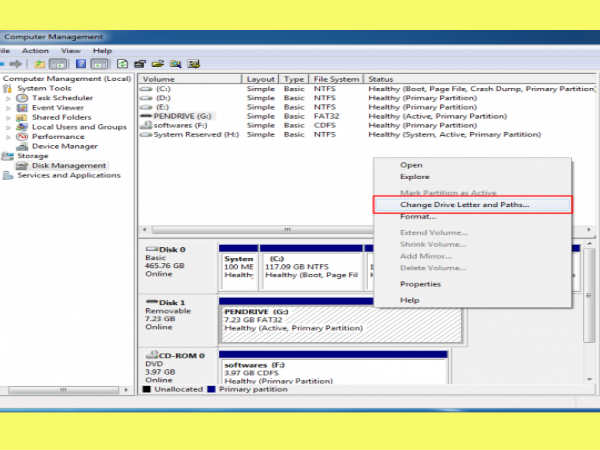Click the volume list scrollbar right arrow
Viewport: 600px width, 450px height.
coord(589,230)
